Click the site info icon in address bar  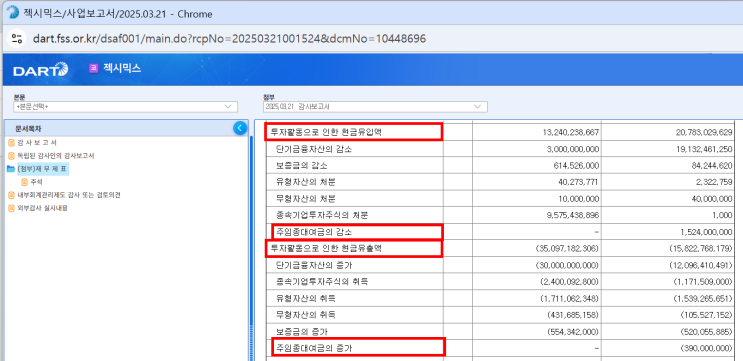(x=17, y=39)
